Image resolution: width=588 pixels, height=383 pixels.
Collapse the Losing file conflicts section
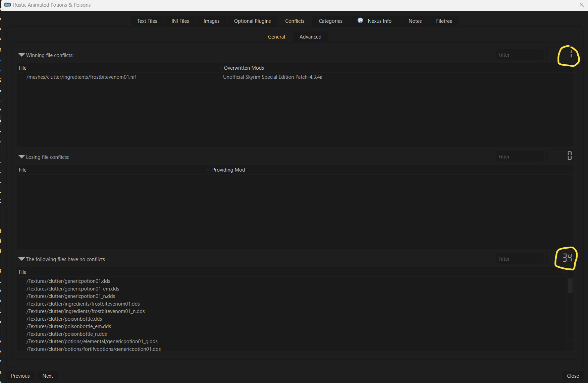(22, 157)
